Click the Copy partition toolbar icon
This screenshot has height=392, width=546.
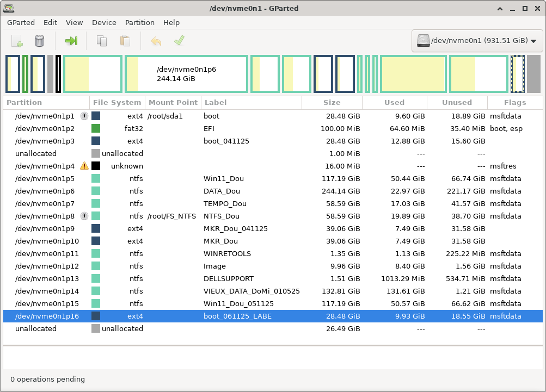coord(102,41)
